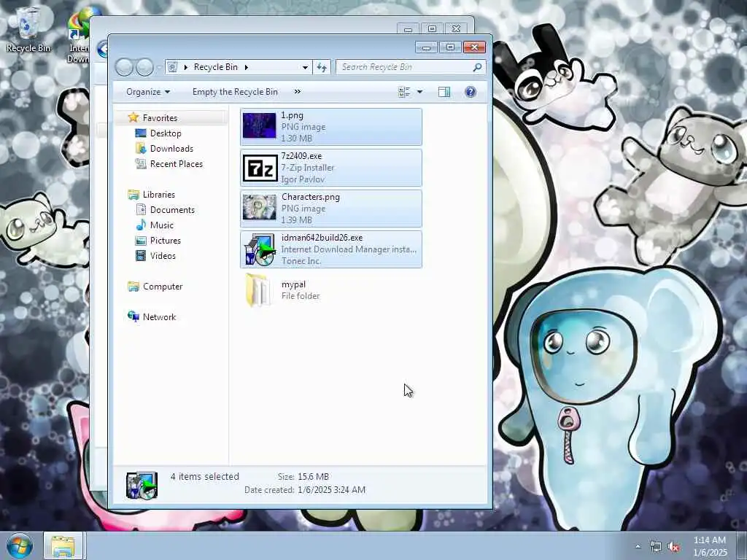Click the Desktop icon in Favorites

pyautogui.click(x=141, y=133)
